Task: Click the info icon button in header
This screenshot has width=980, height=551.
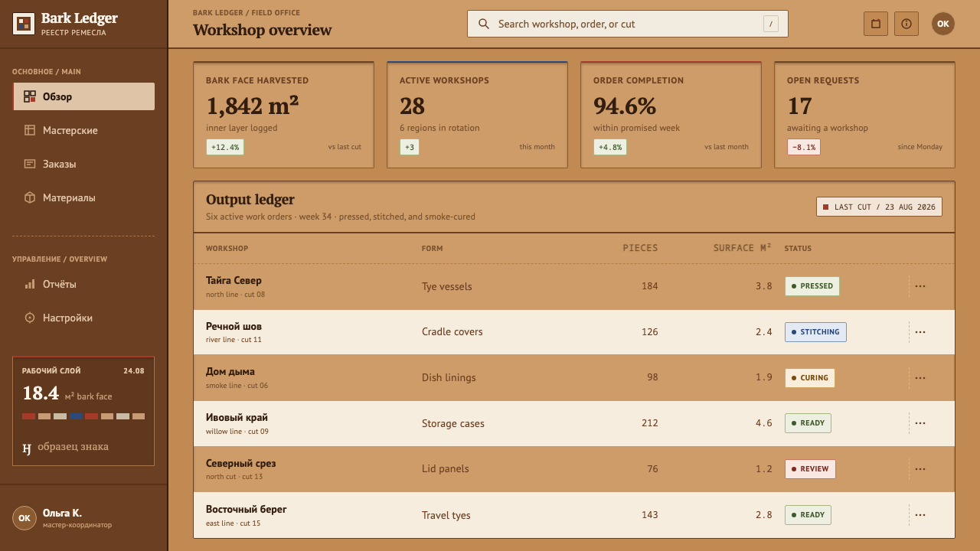Action: (906, 24)
